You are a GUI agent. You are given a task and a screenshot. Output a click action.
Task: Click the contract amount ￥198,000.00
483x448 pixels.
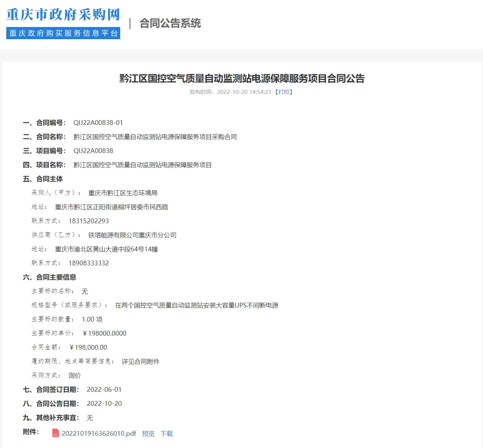pyautogui.click(x=88, y=347)
